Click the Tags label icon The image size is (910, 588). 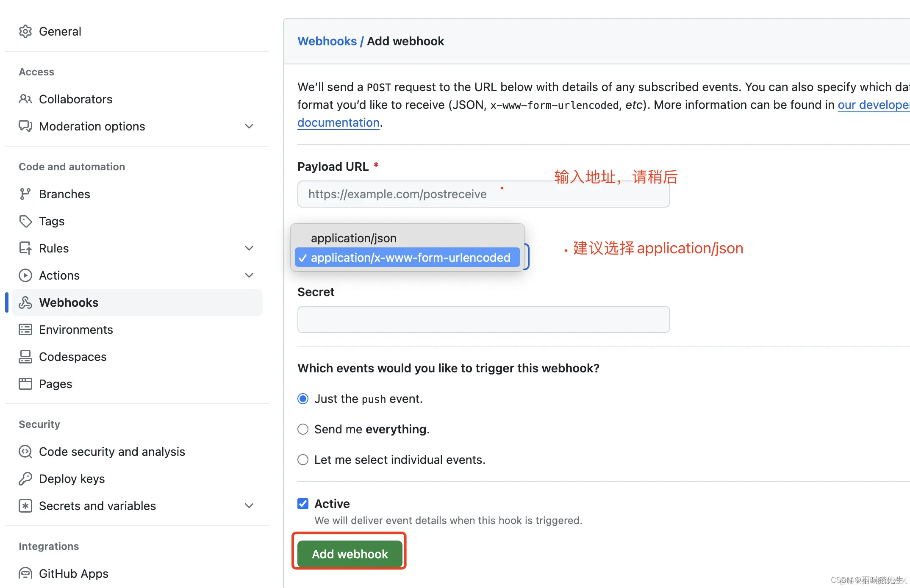pyautogui.click(x=25, y=221)
